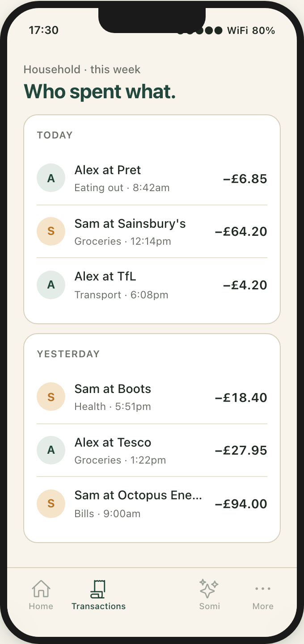The height and width of the screenshot is (644, 304).
Task: Tap Sam's avatar beside the Octopus Energy transaction
Action: 51,504
